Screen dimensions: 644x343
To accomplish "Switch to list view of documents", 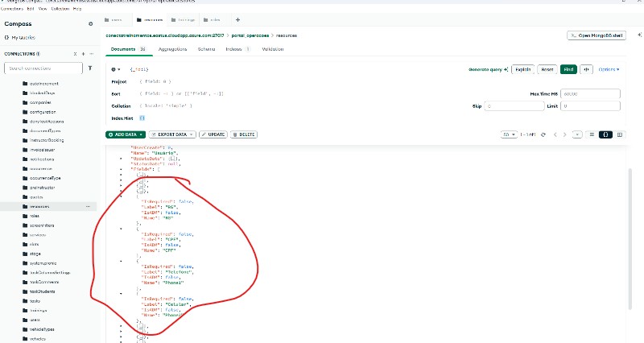I will [x=592, y=134].
